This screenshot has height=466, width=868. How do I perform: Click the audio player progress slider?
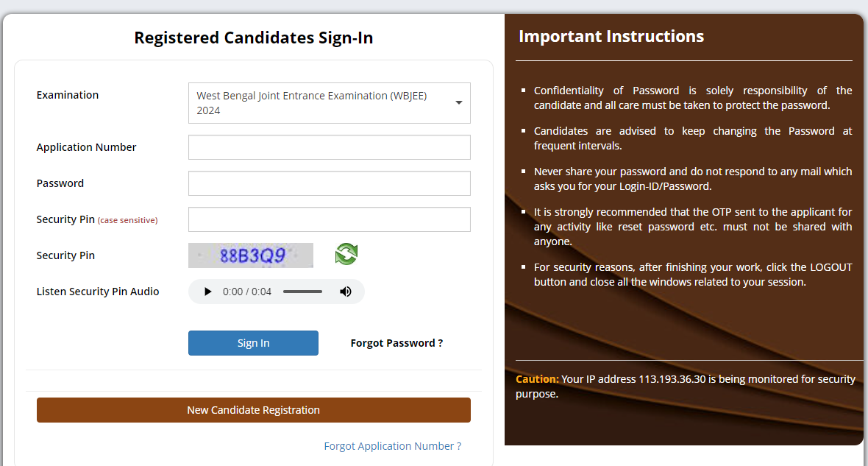coord(302,292)
